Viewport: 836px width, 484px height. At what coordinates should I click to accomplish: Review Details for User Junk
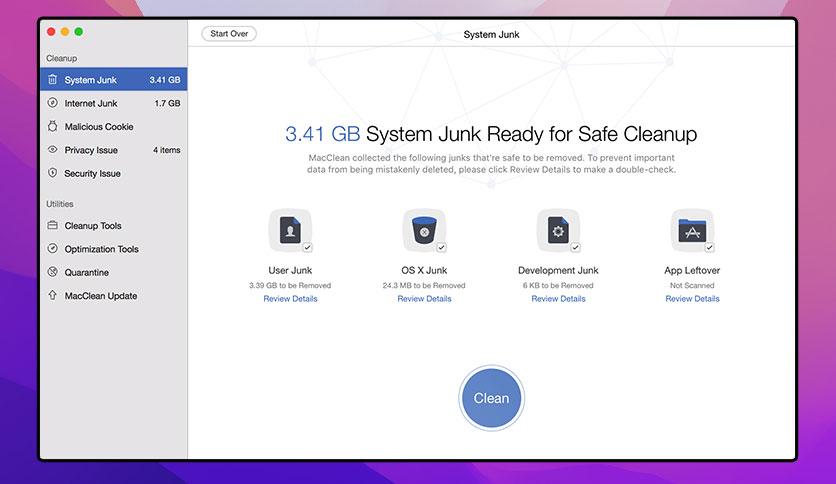pyautogui.click(x=290, y=299)
